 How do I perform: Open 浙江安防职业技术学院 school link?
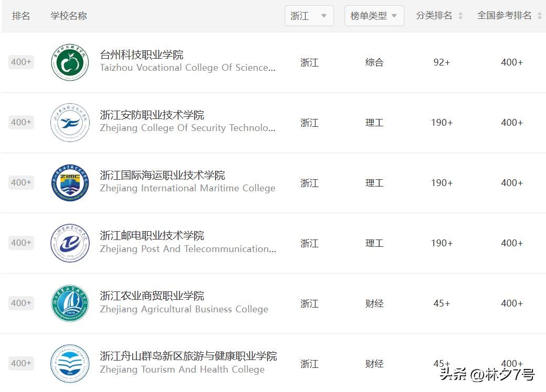[x=152, y=115]
